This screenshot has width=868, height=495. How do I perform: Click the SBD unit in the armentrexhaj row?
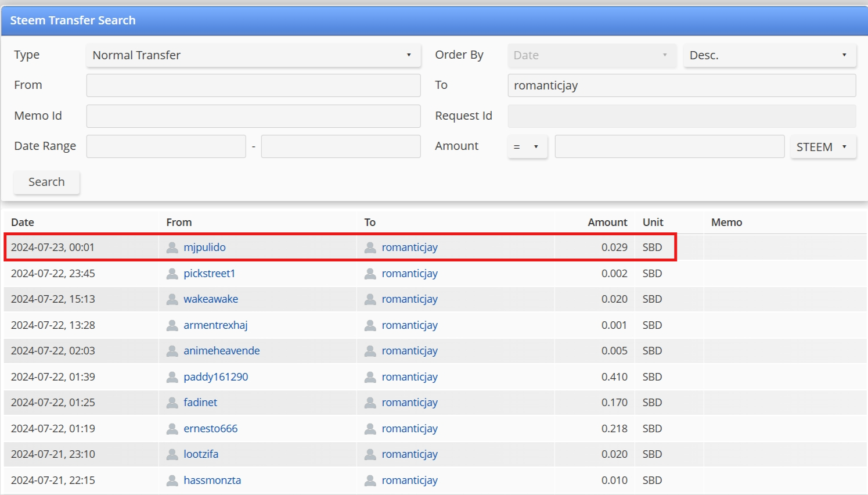click(x=652, y=325)
